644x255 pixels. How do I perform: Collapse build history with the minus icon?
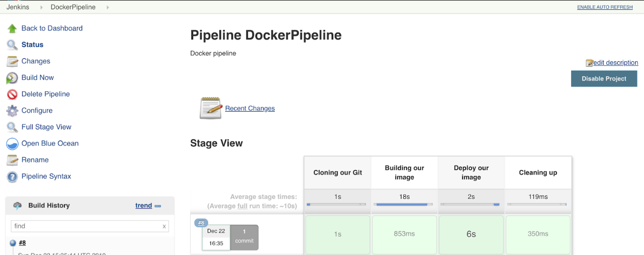tap(158, 206)
